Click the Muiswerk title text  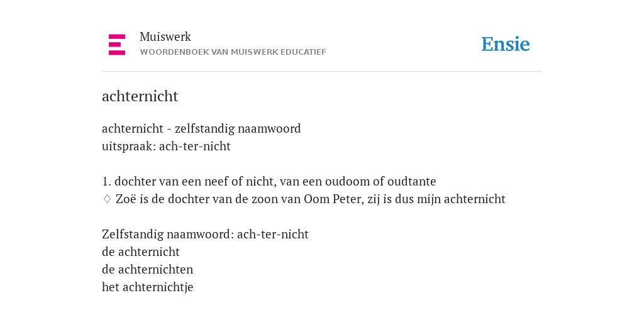[165, 37]
